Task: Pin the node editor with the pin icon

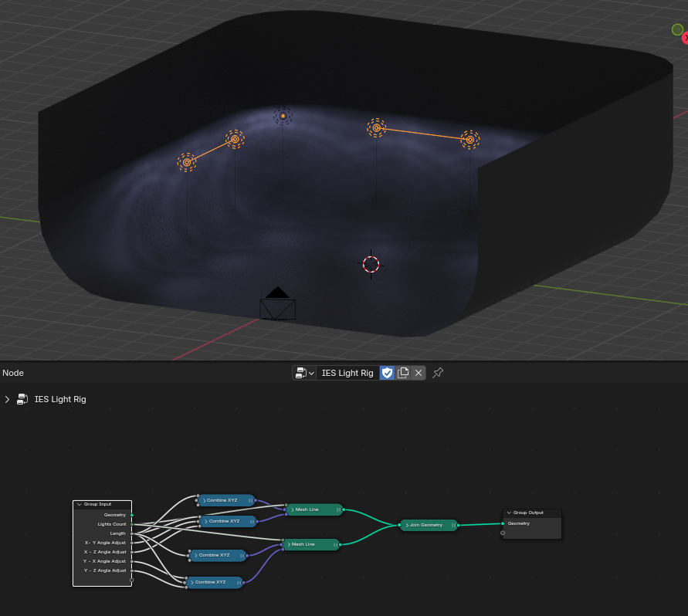Action: point(438,373)
